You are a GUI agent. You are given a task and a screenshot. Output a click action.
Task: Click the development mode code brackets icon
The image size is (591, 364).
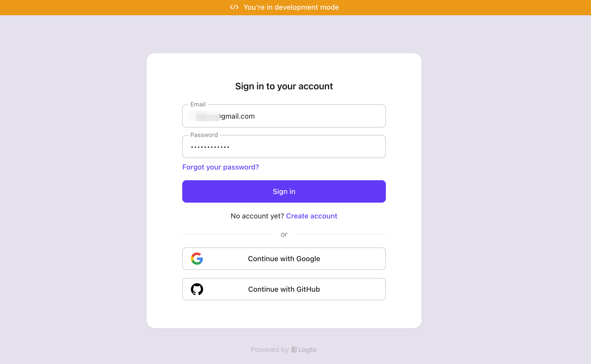click(x=234, y=7)
